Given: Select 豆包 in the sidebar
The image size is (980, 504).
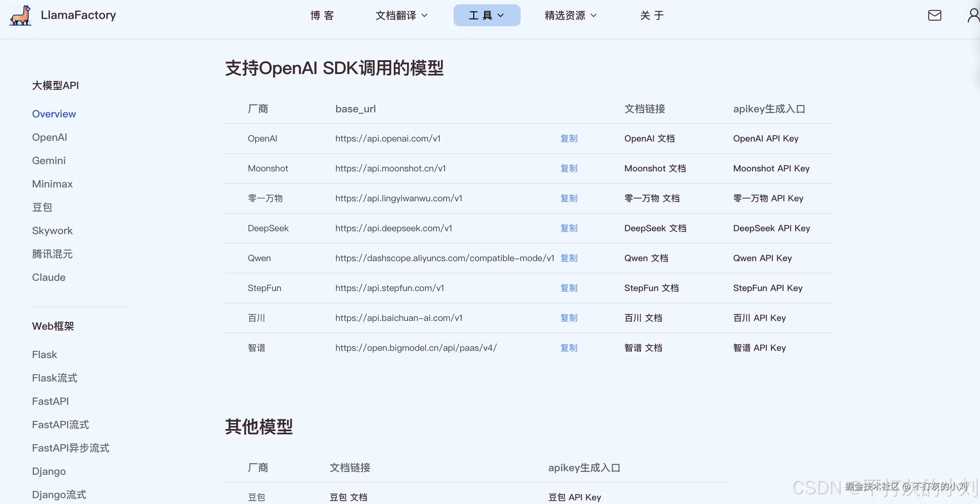Looking at the screenshot, I should coord(42,207).
